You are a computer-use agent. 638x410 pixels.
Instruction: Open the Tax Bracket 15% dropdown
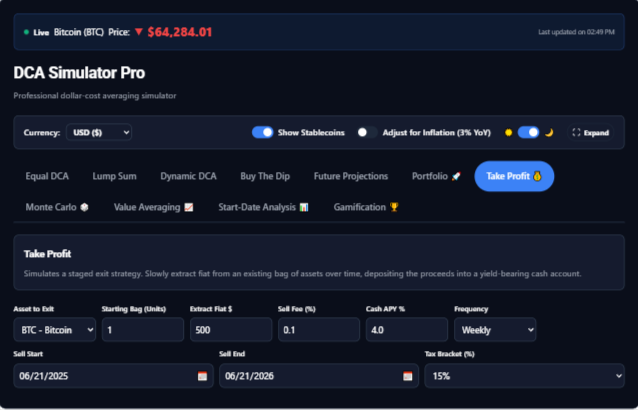click(x=524, y=376)
